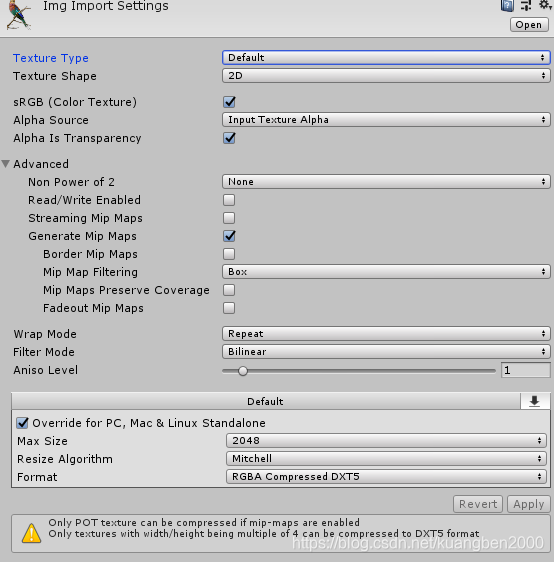554x562 pixels.
Task: Click the Max Size label
Action: 42,441
